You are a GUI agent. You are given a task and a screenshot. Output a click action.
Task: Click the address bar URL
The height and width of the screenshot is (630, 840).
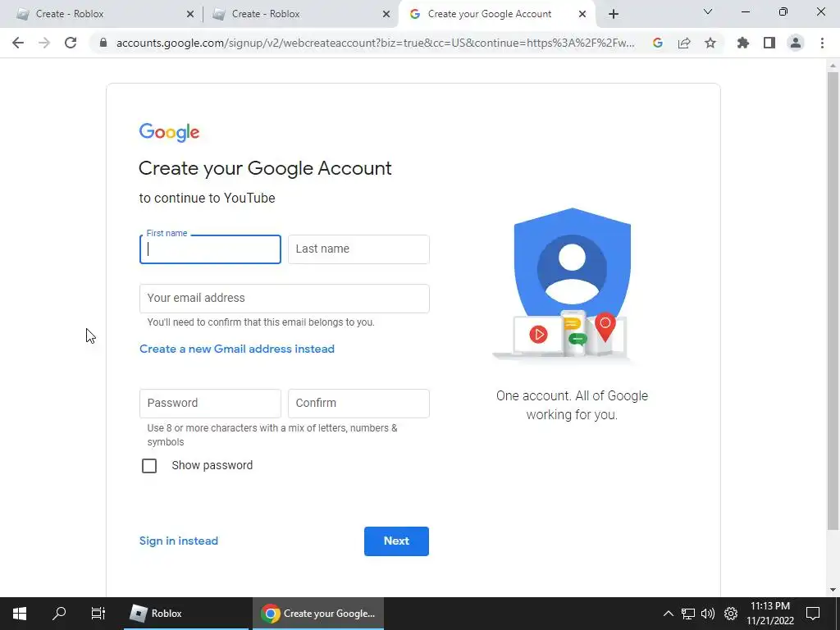coord(375,43)
